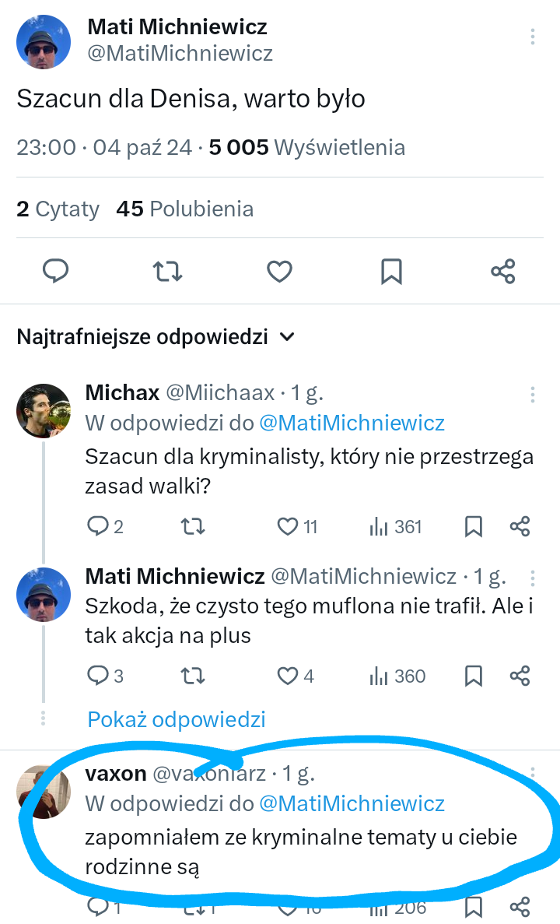Expand the 'Najtrafniejsze odpowiedzi' sort dropdown
This screenshot has height=924, width=560.
pyautogui.click(x=287, y=337)
